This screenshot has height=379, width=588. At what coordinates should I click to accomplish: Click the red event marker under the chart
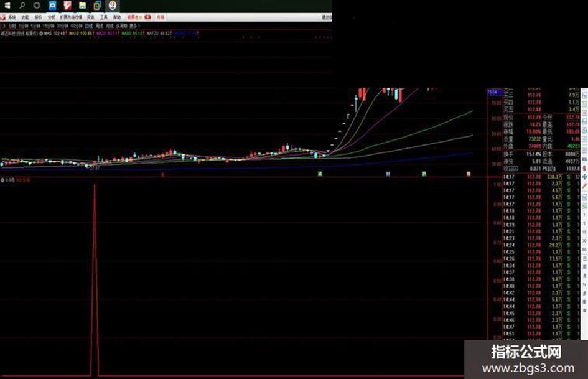click(162, 174)
